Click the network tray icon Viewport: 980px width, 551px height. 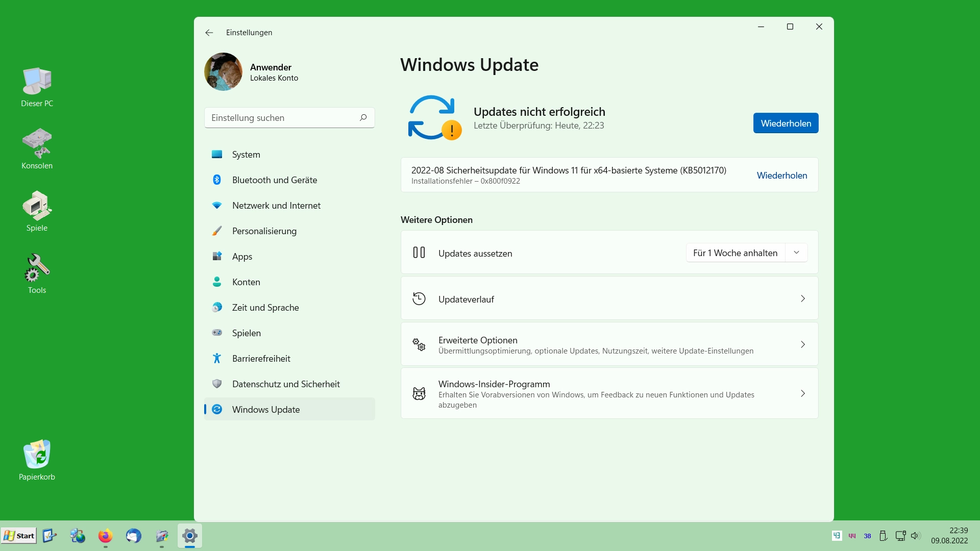pos(900,536)
